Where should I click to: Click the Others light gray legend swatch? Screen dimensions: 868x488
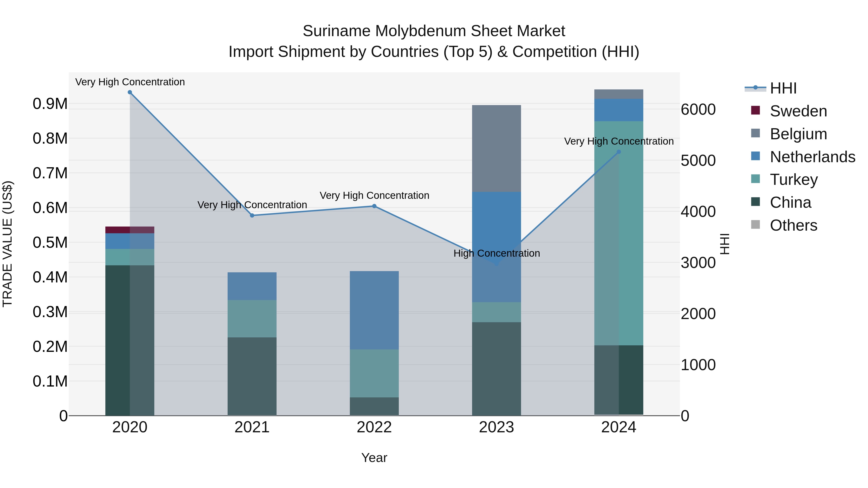[755, 224]
